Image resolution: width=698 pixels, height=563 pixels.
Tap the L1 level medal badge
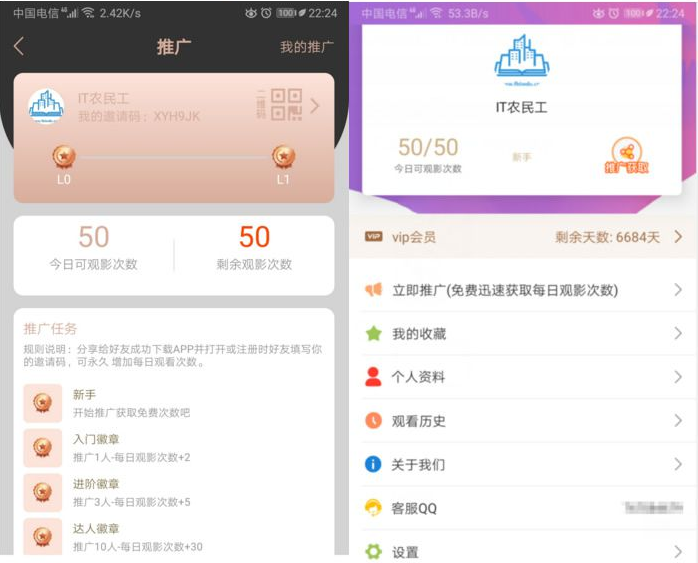(x=284, y=157)
